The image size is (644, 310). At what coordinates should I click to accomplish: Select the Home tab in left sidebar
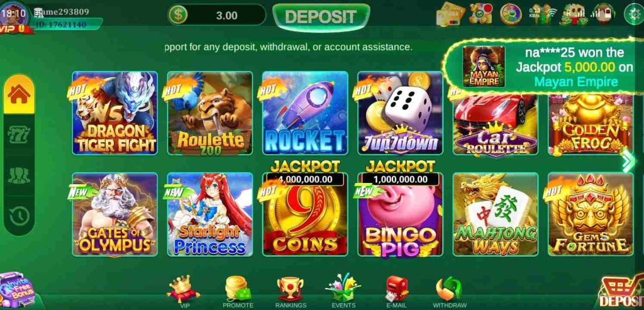(x=19, y=94)
